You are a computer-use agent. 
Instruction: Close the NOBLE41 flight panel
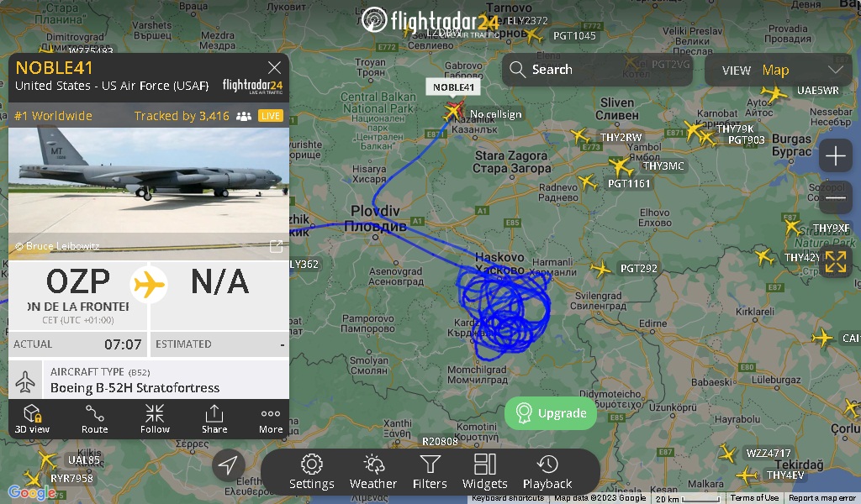click(274, 67)
